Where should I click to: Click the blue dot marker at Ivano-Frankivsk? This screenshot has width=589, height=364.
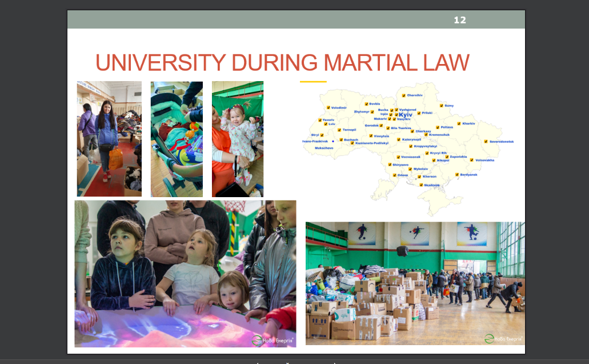click(333, 141)
